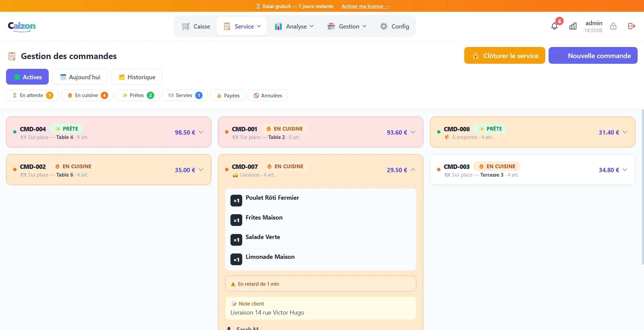This screenshot has width=644, height=330.
Task: Click the lock screen padlock icon
Action: click(613, 26)
